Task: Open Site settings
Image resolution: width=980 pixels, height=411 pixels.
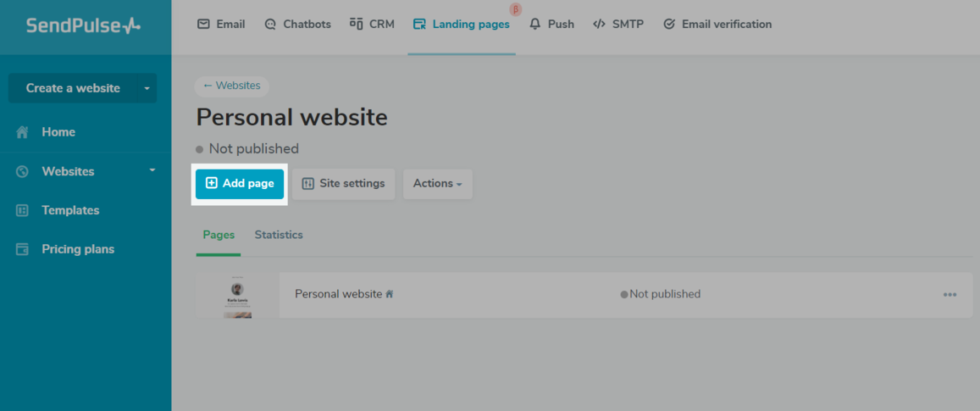Action: click(343, 184)
